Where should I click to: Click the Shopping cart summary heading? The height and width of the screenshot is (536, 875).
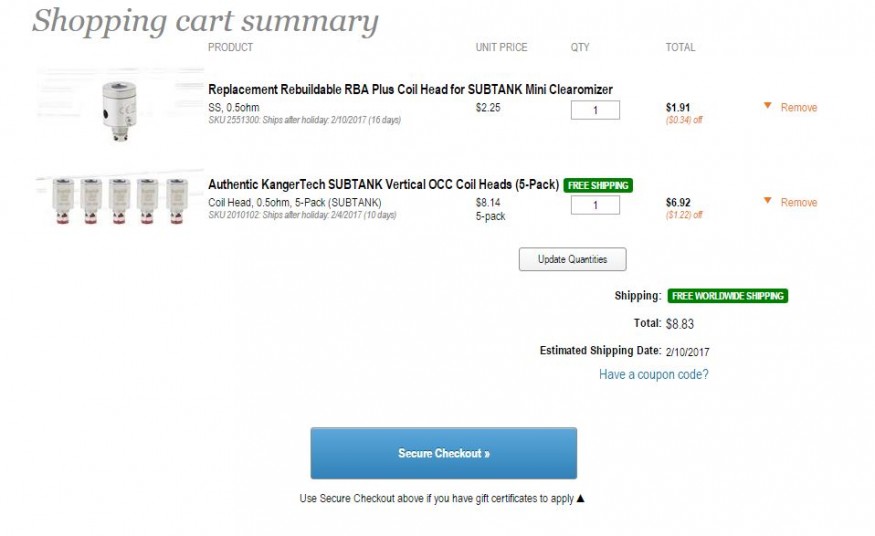point(205,21)
